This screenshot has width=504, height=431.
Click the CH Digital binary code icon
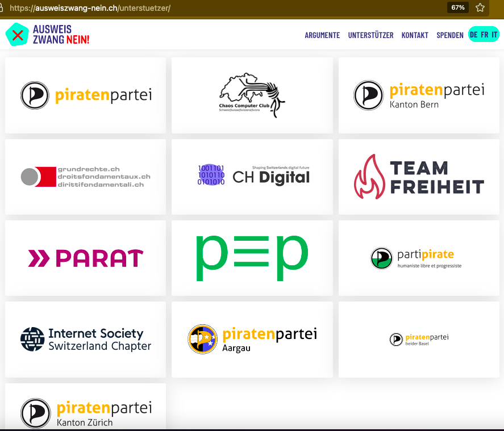point(211,175)
